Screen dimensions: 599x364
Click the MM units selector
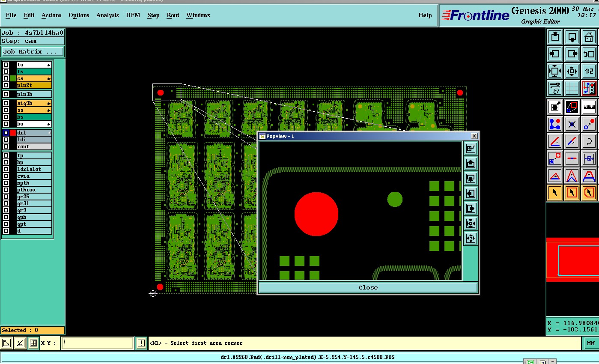[x=590, y=343]
